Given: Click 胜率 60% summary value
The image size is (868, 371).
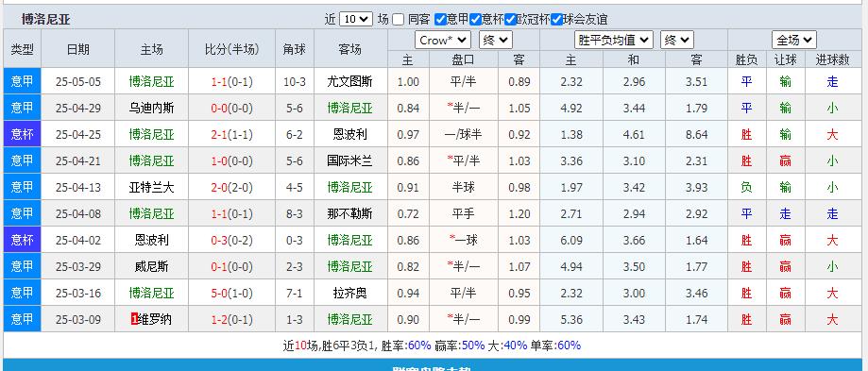Looking at the screenshot, I should coord(419,346).
